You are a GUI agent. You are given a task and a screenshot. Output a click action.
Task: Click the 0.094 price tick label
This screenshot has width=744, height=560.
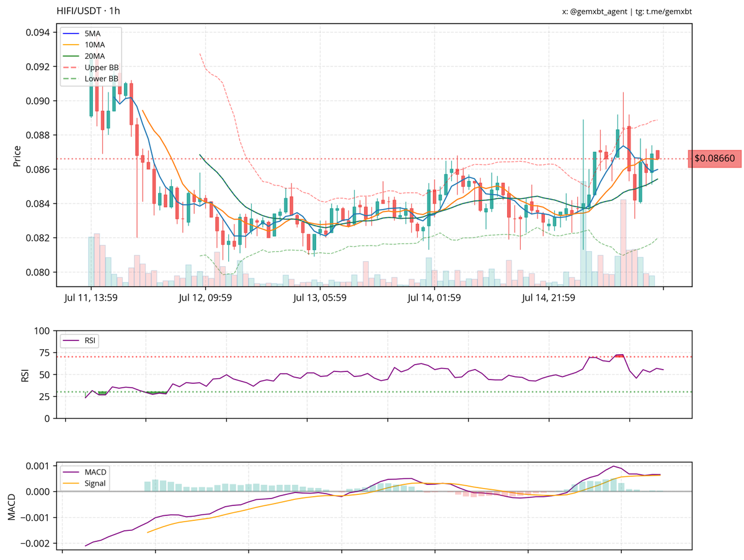(x=38, y=32)
